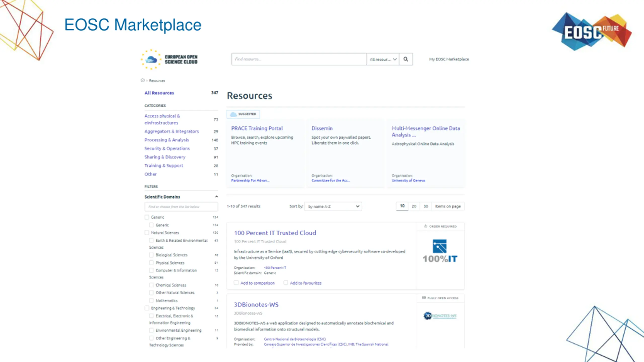Enable Add to comparison checkbox
Screen dimensions: 644x362
236,283
